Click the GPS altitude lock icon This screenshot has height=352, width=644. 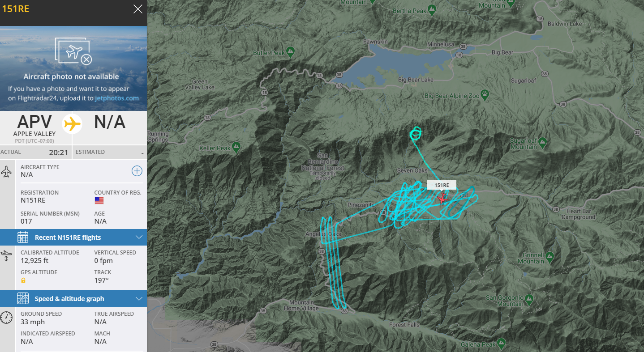(23, 280)
